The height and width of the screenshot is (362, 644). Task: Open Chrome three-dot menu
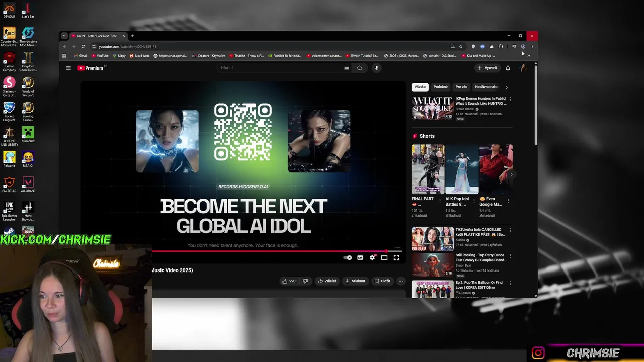532,46
